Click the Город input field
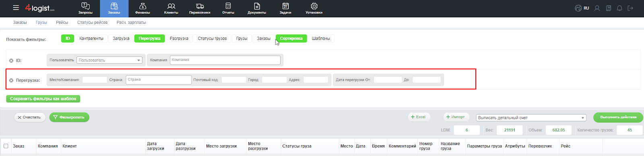644x156 pixels. click(x=275, y=80)
